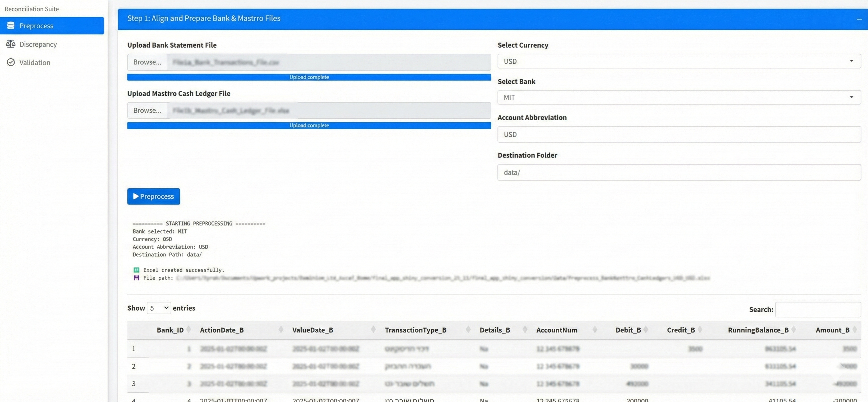Sort the Bank_ID column using its sort arrows
Viewport: 868px width, 402px height.
coord(188,330)
